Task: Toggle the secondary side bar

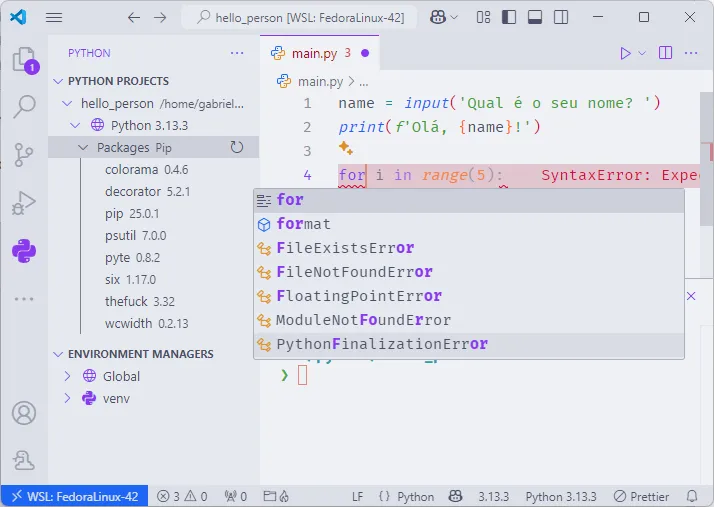Action: click(x=561, y=17)
